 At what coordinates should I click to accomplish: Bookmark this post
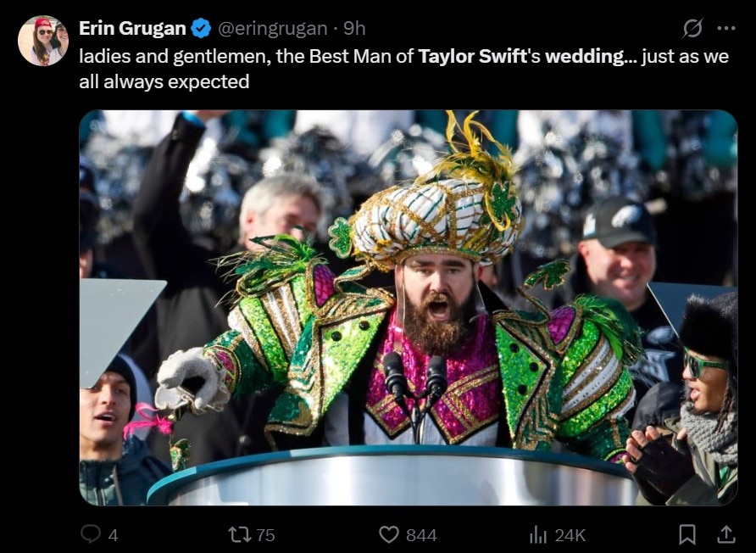coord(687,534)
